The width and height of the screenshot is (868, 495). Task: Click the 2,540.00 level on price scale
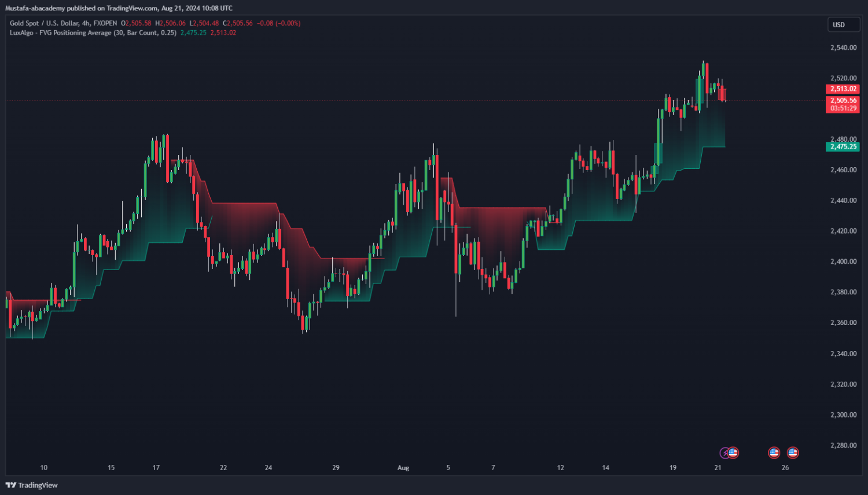pyautogui.click(x=843, y=48)
